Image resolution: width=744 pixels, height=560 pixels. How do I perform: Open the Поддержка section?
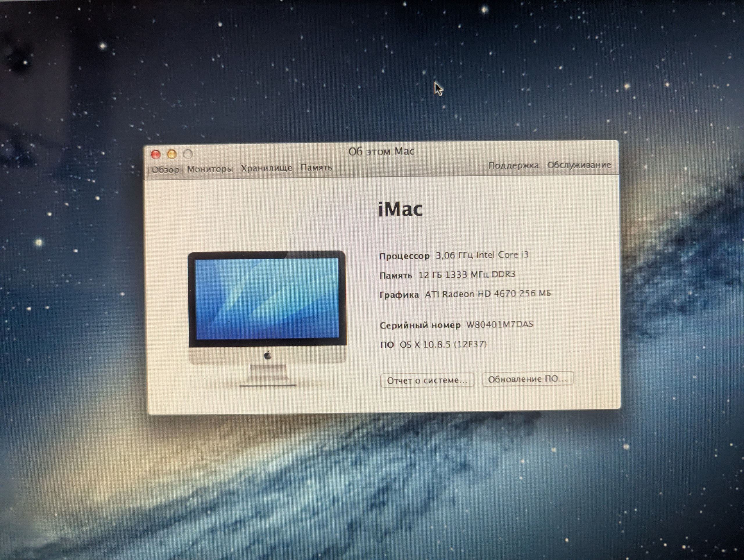tap(513, 165)
